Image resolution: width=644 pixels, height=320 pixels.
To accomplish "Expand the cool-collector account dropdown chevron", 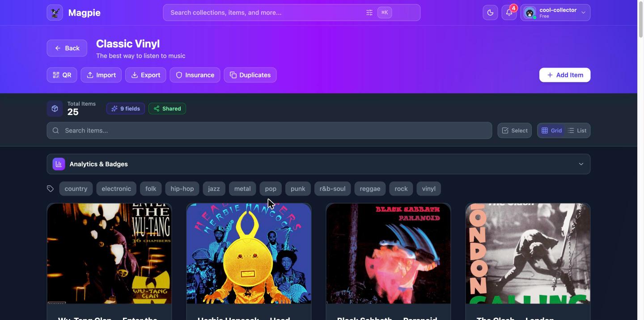I will (583, 13).
